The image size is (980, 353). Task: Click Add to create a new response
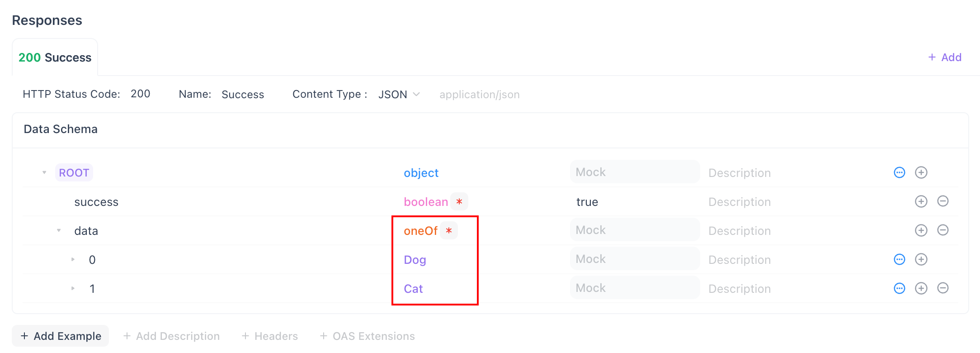pyautogui.click(x=945, y=57)
